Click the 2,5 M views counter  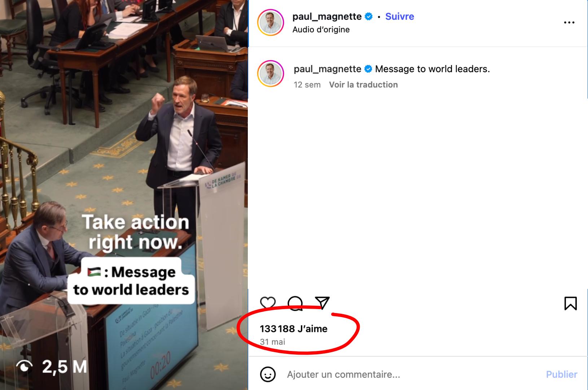pyautogui.click(x=52, y=367)
